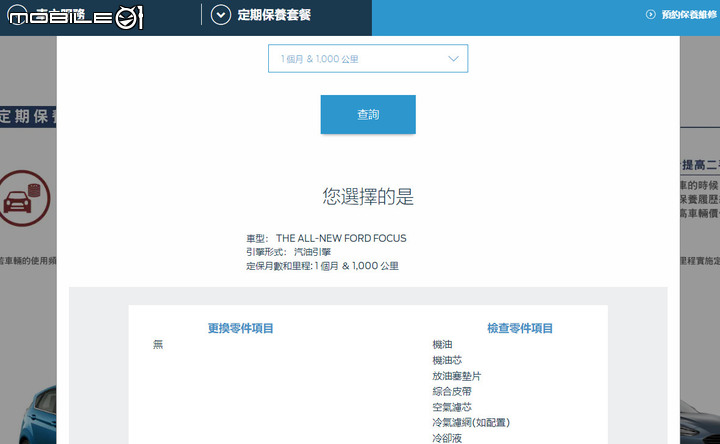Click the 空氣濾芯 list item
The height and width of the screenshot is (444, 720).
(452, 407)
